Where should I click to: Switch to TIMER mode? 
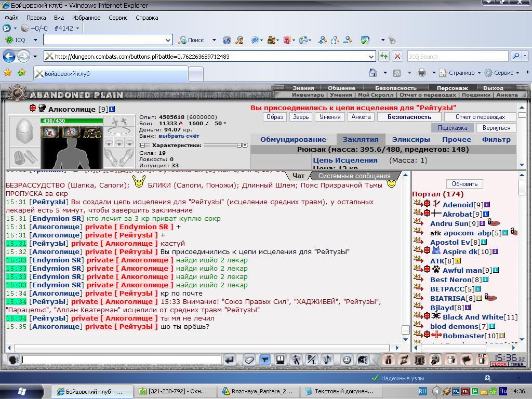click(517, 364)
